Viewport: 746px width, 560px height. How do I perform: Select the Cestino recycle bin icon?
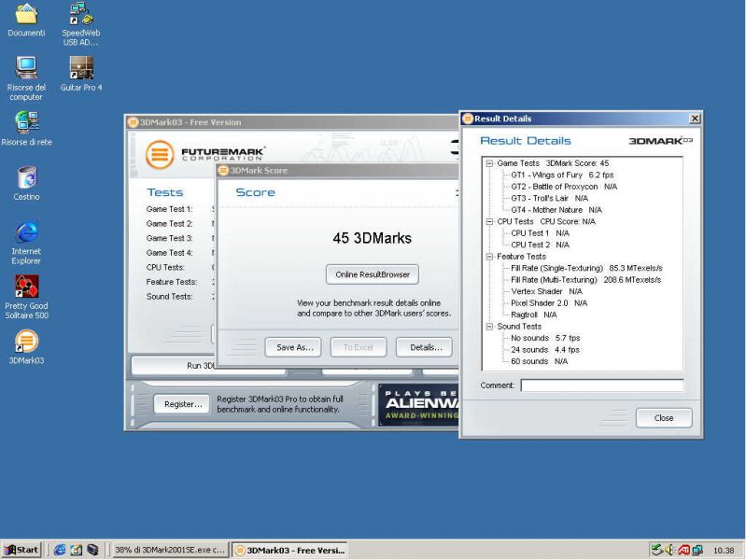coord(27,183)
